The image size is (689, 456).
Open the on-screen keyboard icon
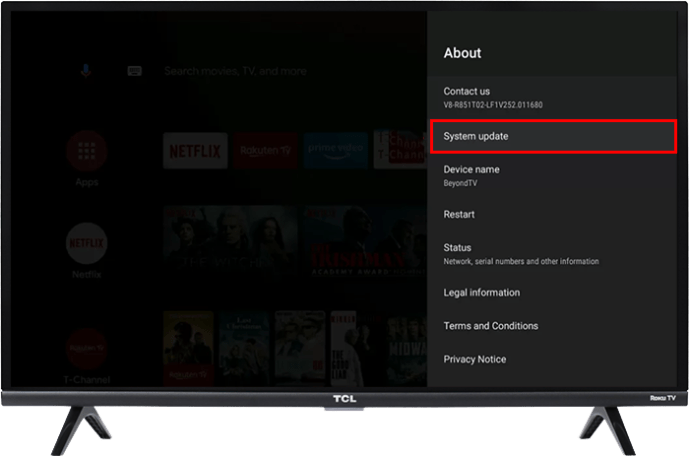pyautogui.click(x=134, y=72)
